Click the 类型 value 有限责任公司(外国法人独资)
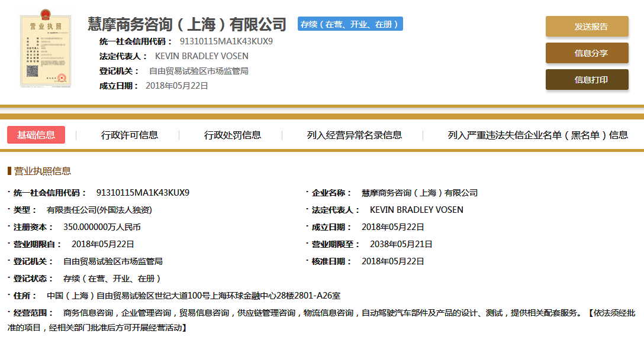 (99, 210)
